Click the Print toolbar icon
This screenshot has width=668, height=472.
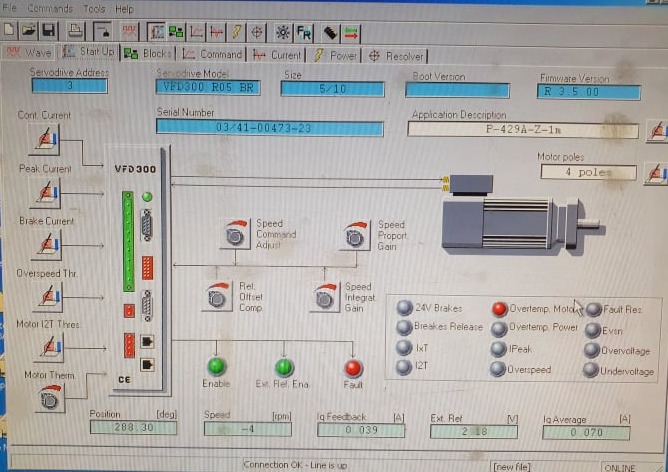coord(75,31)
